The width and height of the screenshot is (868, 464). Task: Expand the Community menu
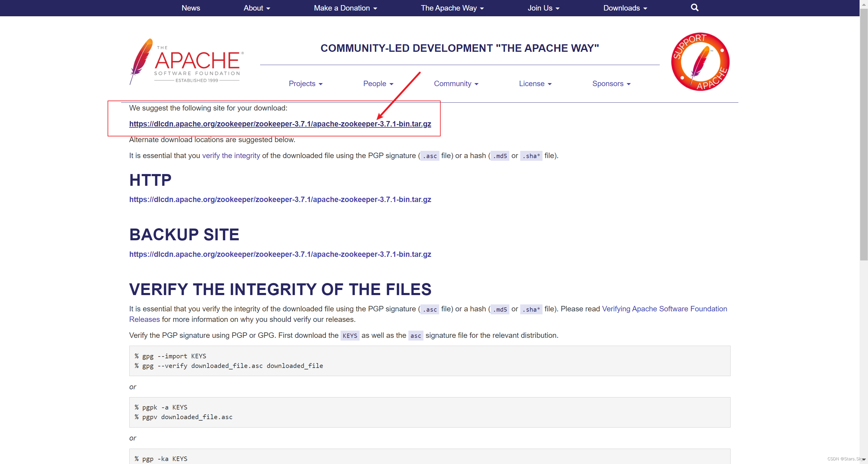pyautogui.click(x=456, y=83)
